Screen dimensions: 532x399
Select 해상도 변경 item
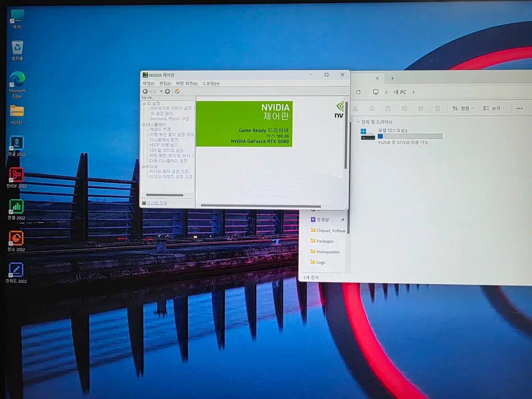pyautogui.click(x=160, y=129)
